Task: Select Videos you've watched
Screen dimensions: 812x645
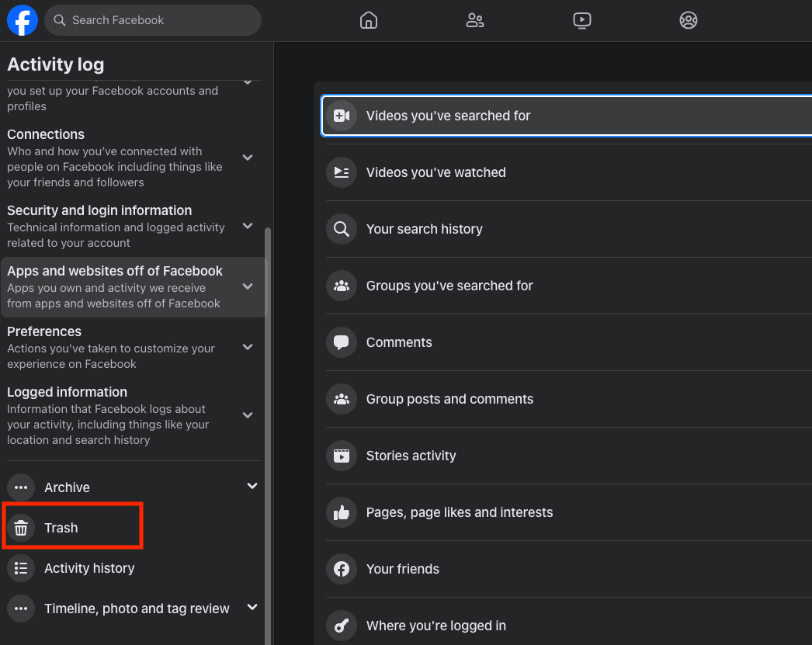Action: pos(435,172)
